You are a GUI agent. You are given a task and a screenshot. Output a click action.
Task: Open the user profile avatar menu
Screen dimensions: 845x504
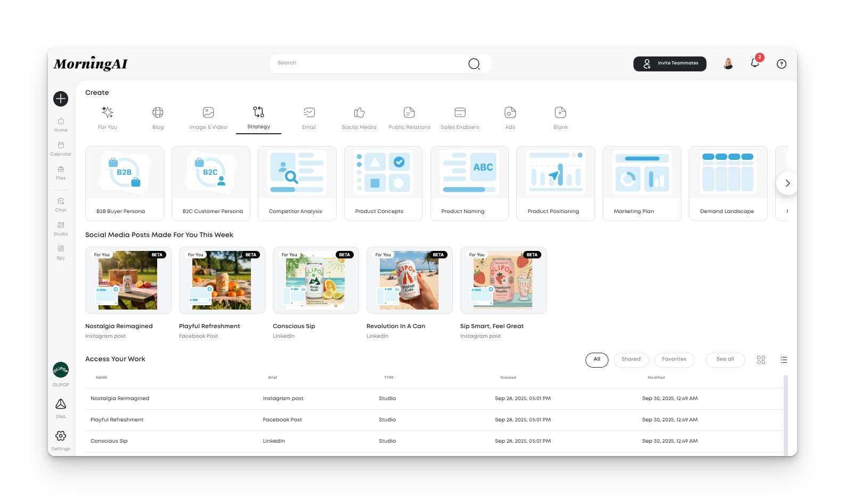point(728,64)
